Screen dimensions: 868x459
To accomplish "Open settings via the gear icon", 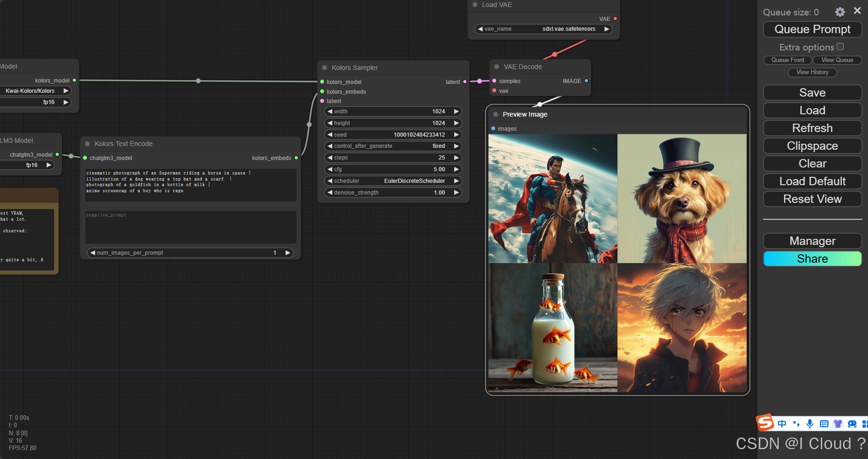I will (840, 12).
